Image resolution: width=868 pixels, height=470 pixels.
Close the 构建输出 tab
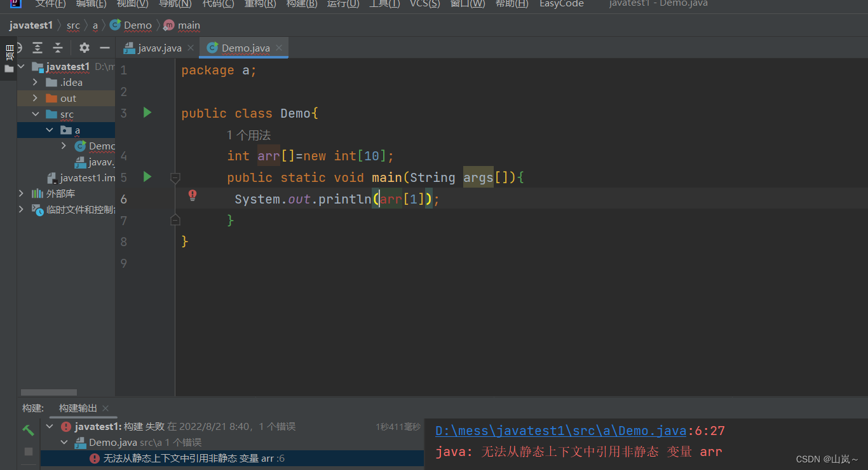(105, 408)
